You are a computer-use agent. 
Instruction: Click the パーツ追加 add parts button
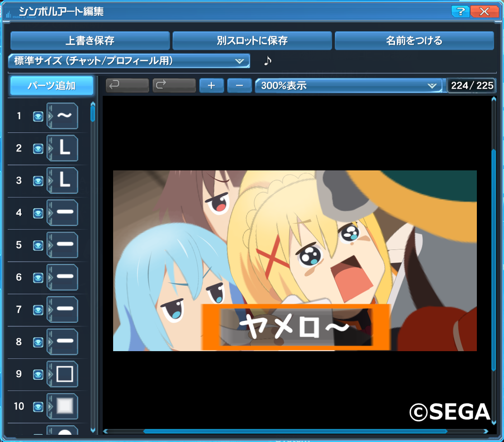point(52,85)
